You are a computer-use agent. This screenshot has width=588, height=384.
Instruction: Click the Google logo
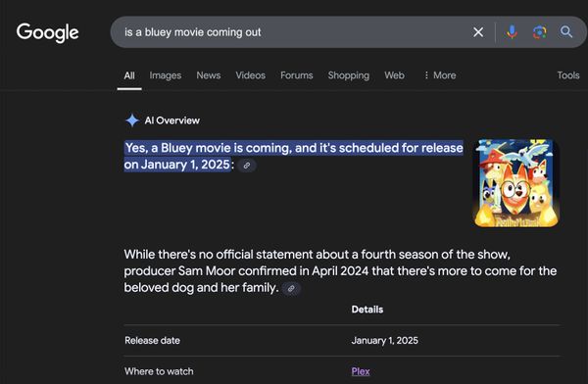[x=48, y=32]
